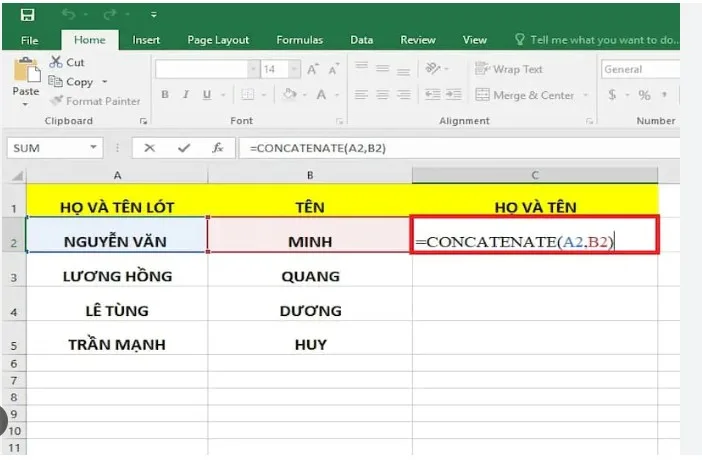The width and height of the screenshot is (702, 460).
Task: Click Cut in the Clipboard group
Action: (67, 62)
